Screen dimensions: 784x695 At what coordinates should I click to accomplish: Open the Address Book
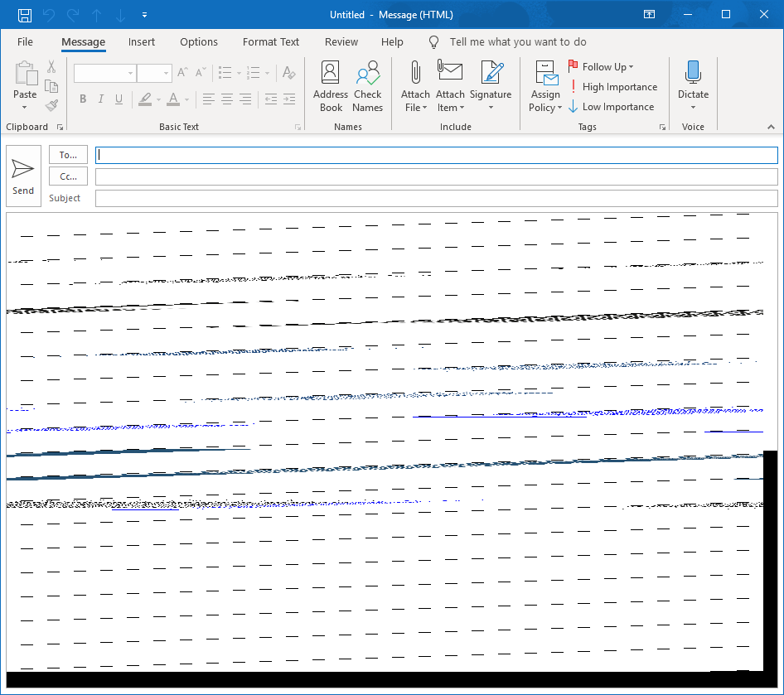[x=331, y=86]
